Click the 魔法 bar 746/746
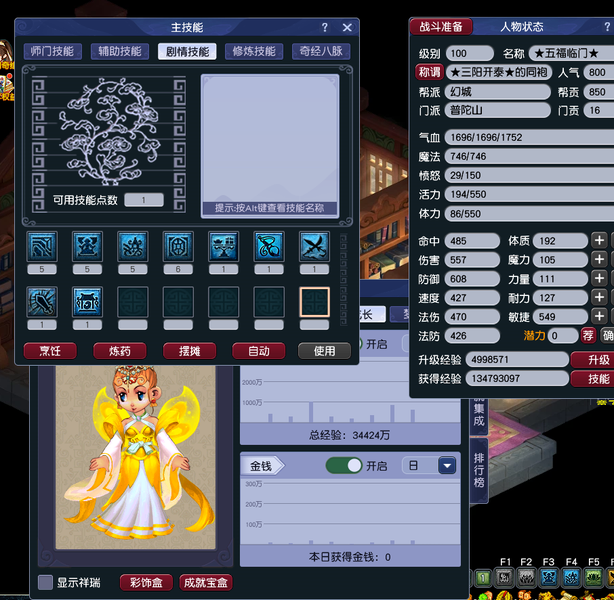614x600 pixels. click(529, 156)
